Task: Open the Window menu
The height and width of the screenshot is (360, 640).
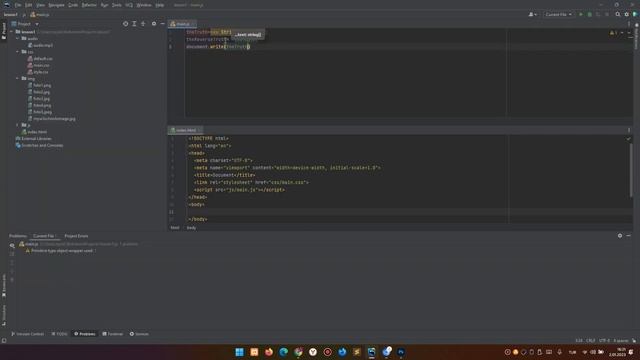Action: pyautogui.click(x=144, y=5)
